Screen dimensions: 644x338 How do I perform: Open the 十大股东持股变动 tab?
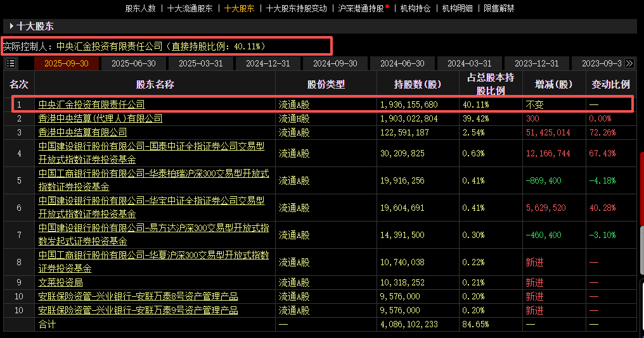pyautogui.click(x=297, y=8)
